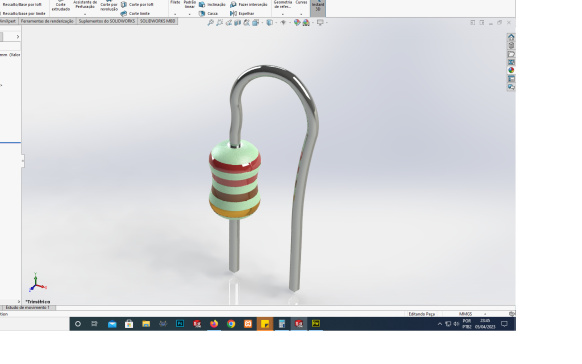
Task: Toggle the Instant 3D button
Action: click(318, 7)
